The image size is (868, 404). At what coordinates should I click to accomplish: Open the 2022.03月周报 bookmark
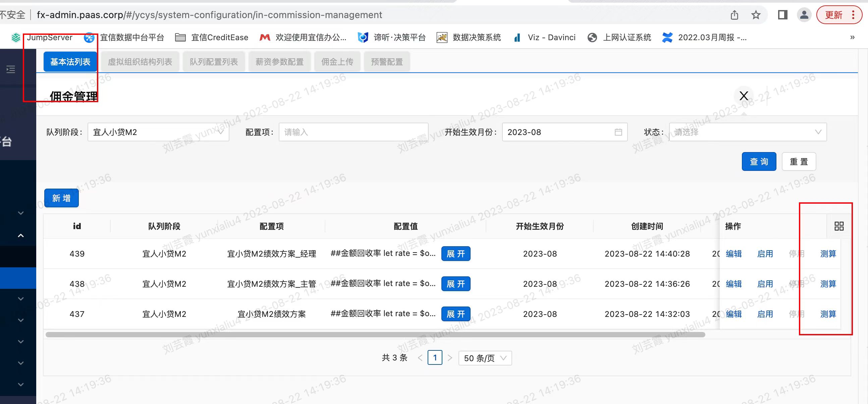click(705, 38)
